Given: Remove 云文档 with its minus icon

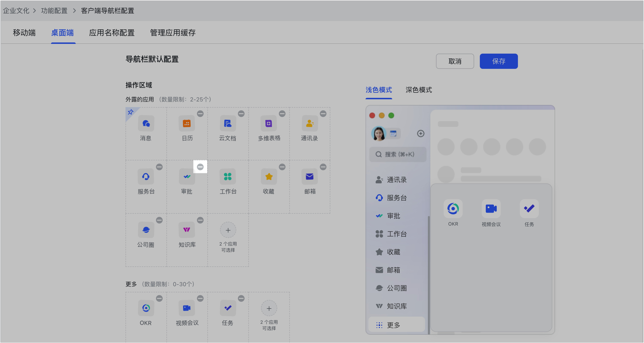Looking at the screenshot, I should (x=241, y=114).
